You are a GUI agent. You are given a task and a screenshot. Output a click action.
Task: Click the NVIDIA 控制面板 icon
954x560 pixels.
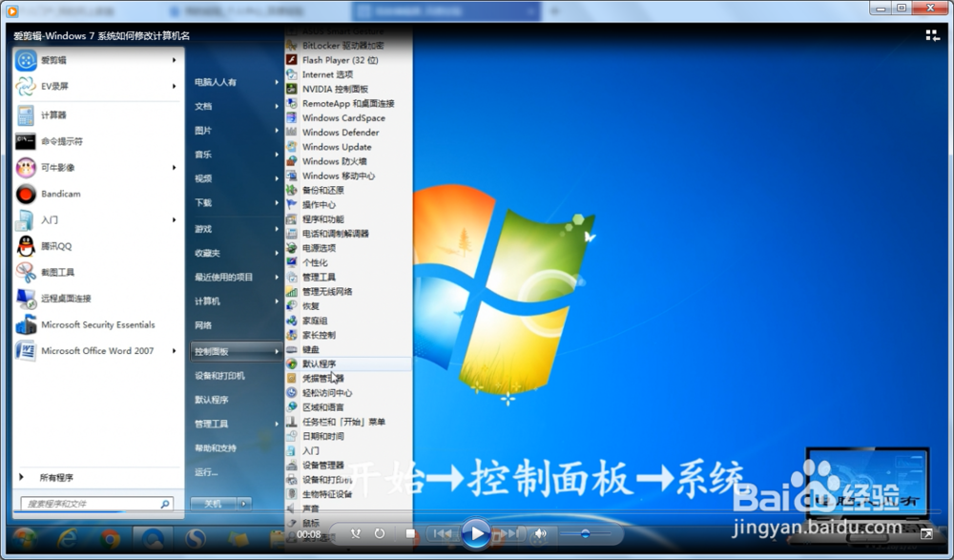(292, 89)
